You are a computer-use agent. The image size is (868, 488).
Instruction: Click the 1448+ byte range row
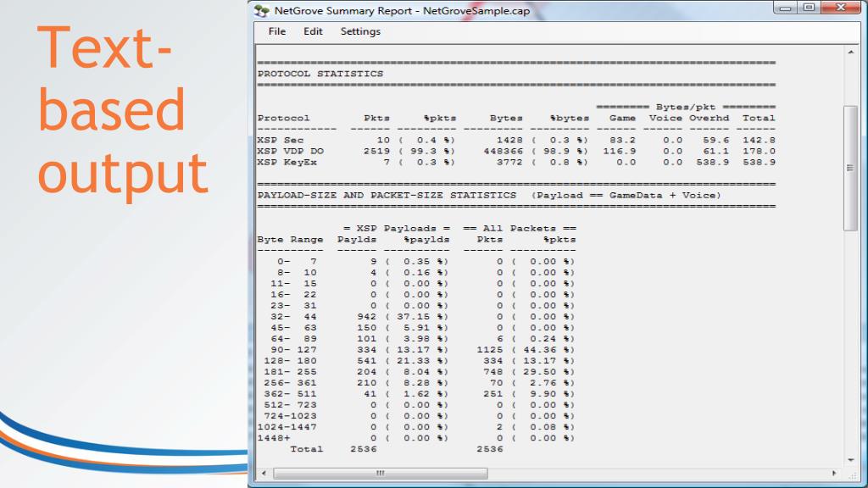(415, 438)
